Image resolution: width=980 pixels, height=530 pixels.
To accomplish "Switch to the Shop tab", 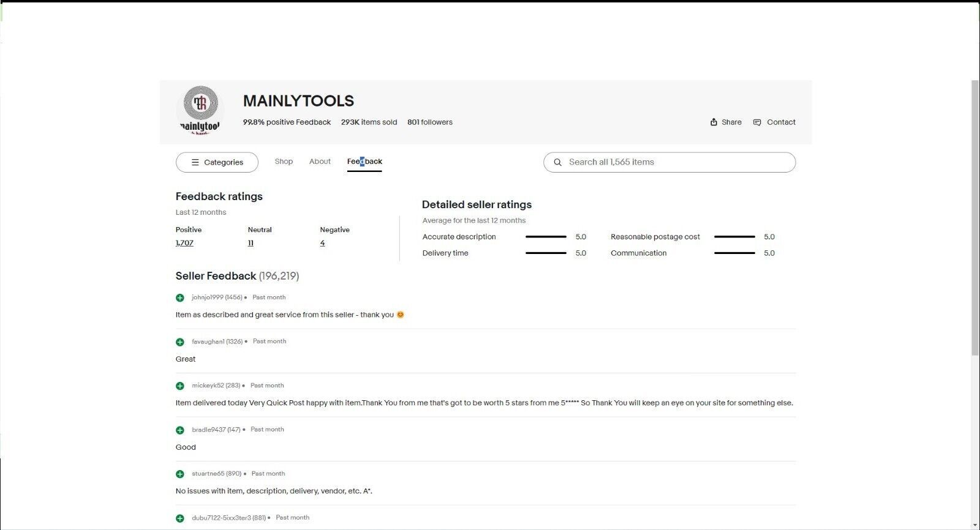I will point(284,162).
